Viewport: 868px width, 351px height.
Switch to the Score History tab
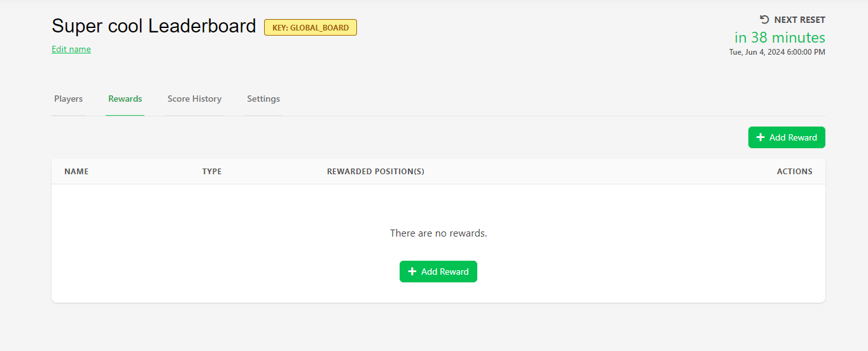tap(194, 99)
